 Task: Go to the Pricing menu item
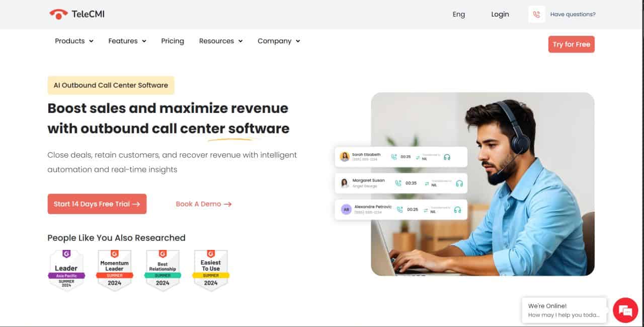tap(173, 41)
